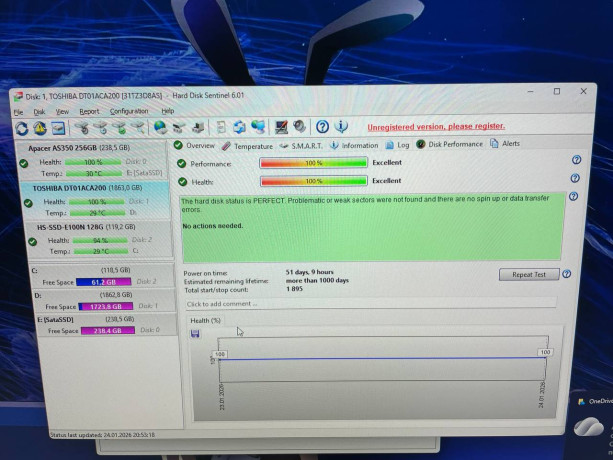The width and height of the screenshot is (613, 460).
Task: Click Apacer temperature 30 °C bar
Action: pyautogui.click(x=94, y=173)
